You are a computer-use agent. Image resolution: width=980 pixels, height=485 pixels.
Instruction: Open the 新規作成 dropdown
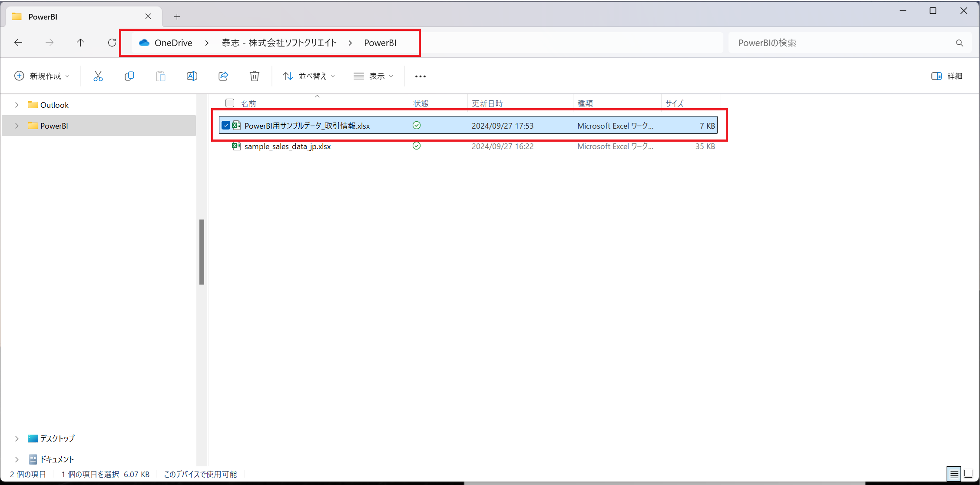tap(42, 76)
